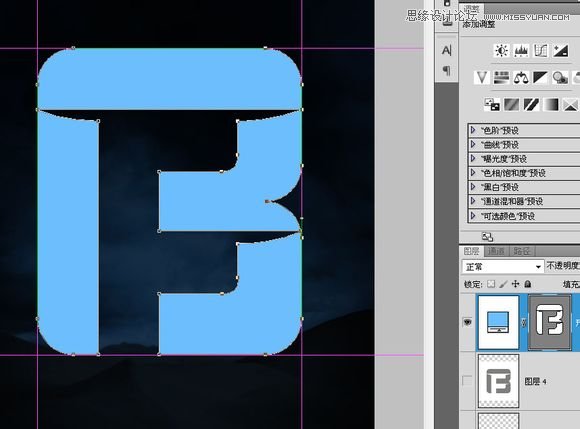
Task: Add a Brightness/Contrast adjustment
Action: [501, 51]
